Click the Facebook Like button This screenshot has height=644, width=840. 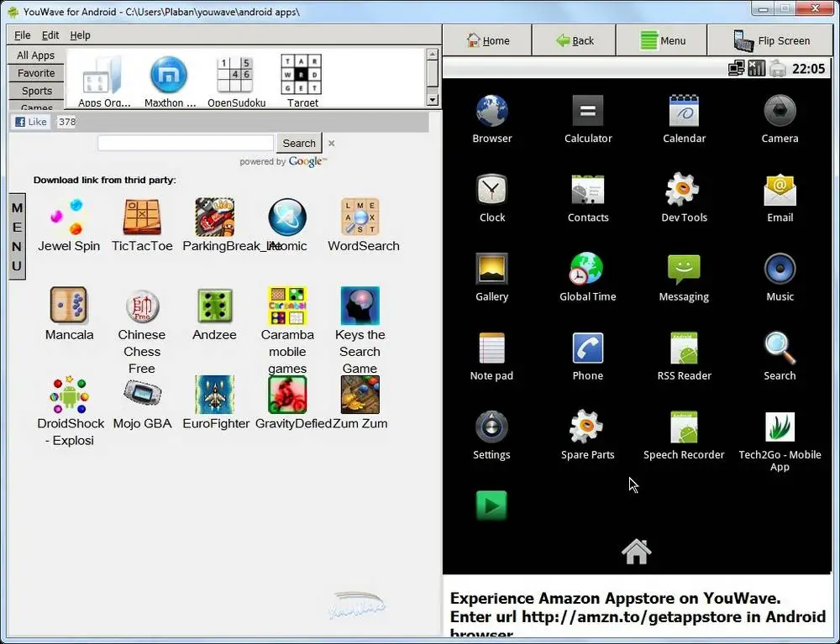(x=30, y=122)
